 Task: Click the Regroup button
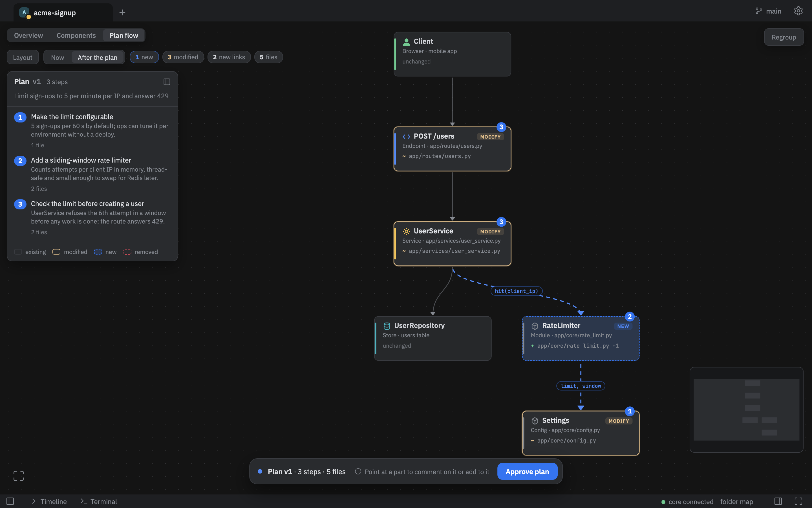pos(784,37)
